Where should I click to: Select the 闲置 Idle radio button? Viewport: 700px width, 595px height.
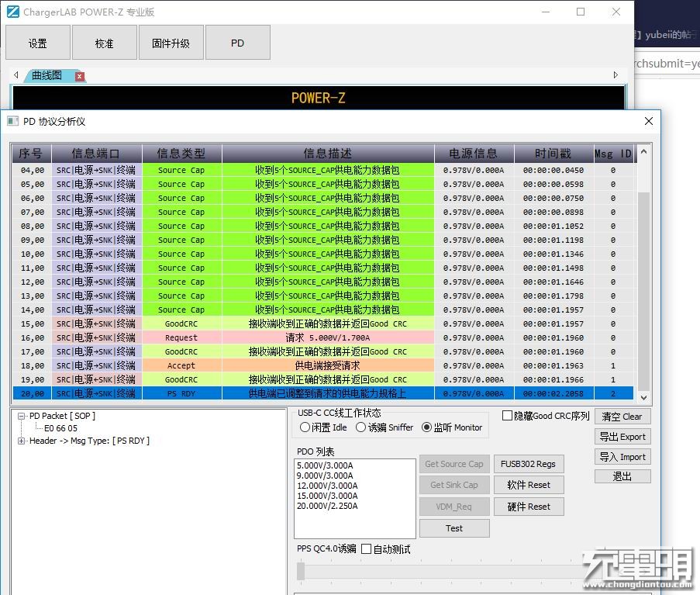pos(305,427)
